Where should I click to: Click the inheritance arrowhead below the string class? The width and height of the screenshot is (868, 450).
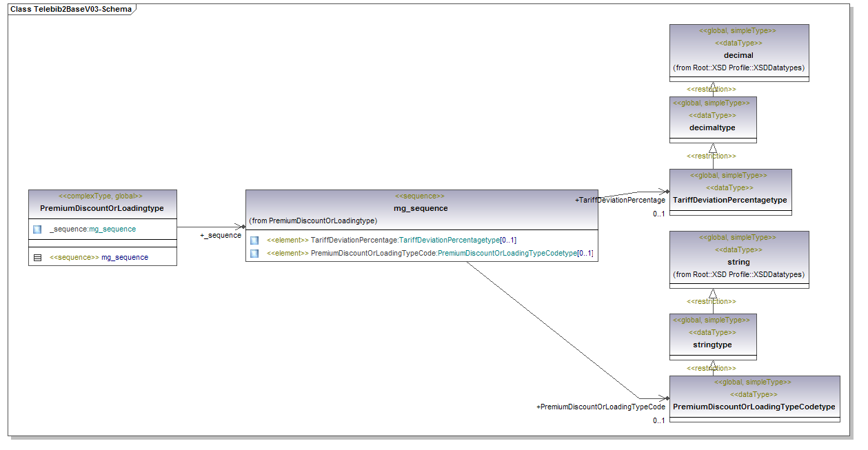pos(713,293)
